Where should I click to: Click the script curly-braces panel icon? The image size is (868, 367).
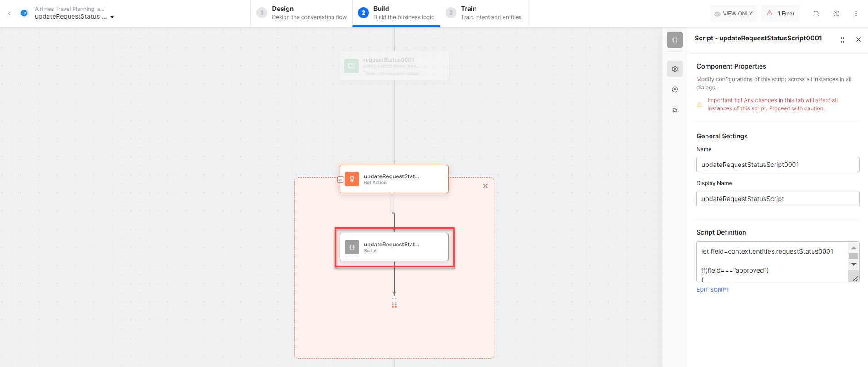[675, 40]
